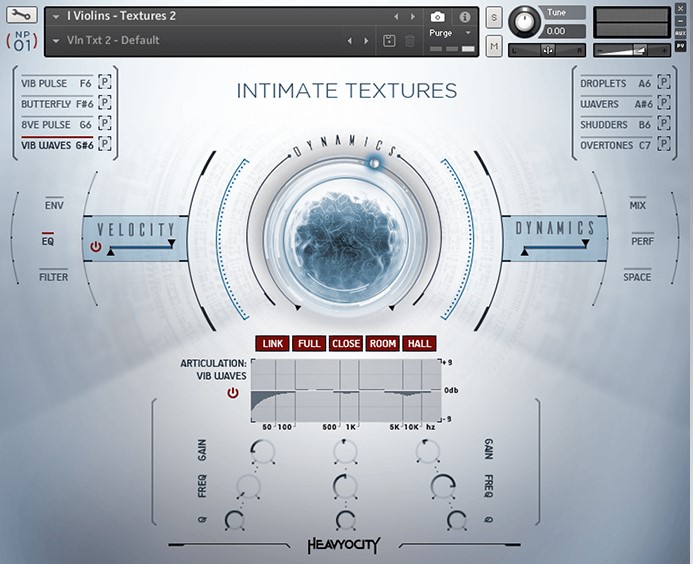Select the DROPLETS articulation
Screen dimensions: 693x564
pos(616,83)
